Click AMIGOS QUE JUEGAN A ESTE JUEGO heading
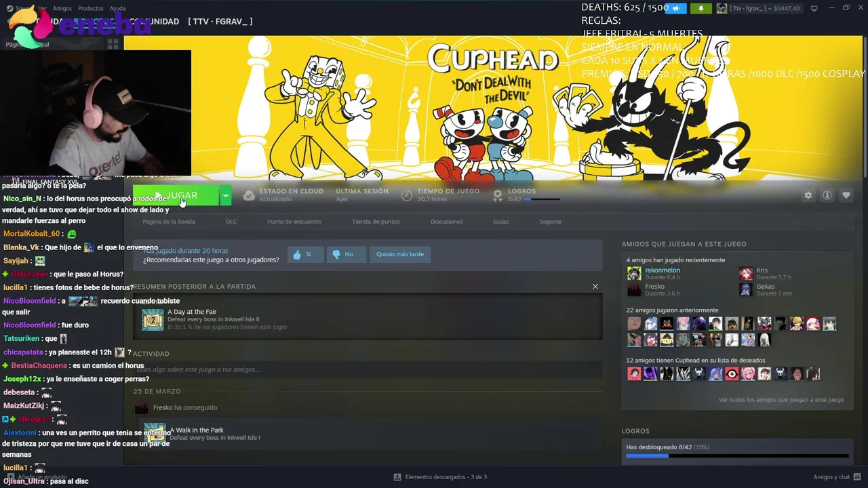868x488 pixels. click(x=684, y=244)
